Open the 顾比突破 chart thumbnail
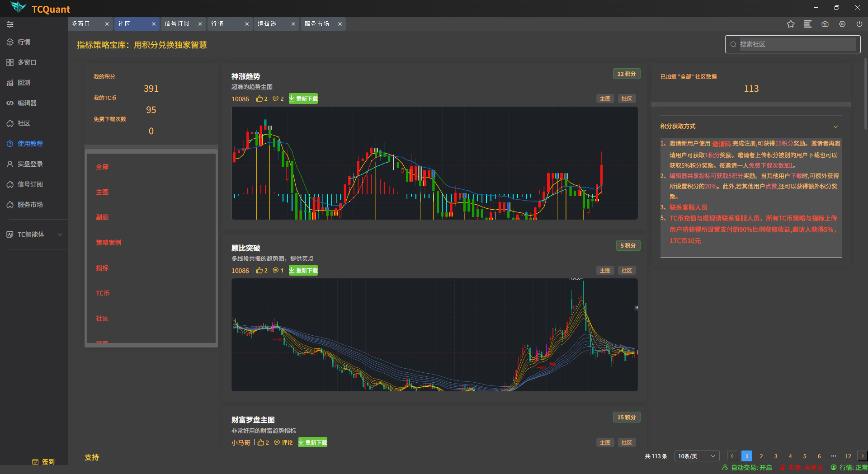The height and width of the screenshot is (474, 868). point(434,335)
